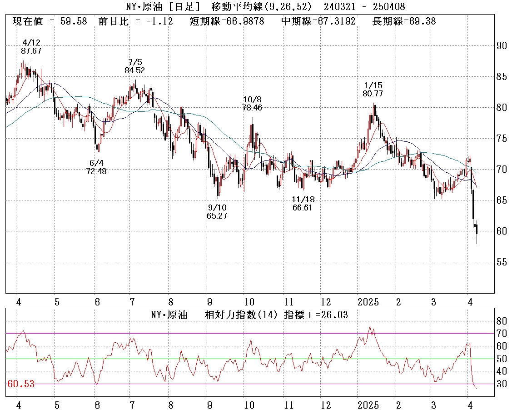Image resolution: width=532 pixels, height=410 pixels.
Task: Select the 11/18 low label of 66.61
Action: click(x=303, y=204)
